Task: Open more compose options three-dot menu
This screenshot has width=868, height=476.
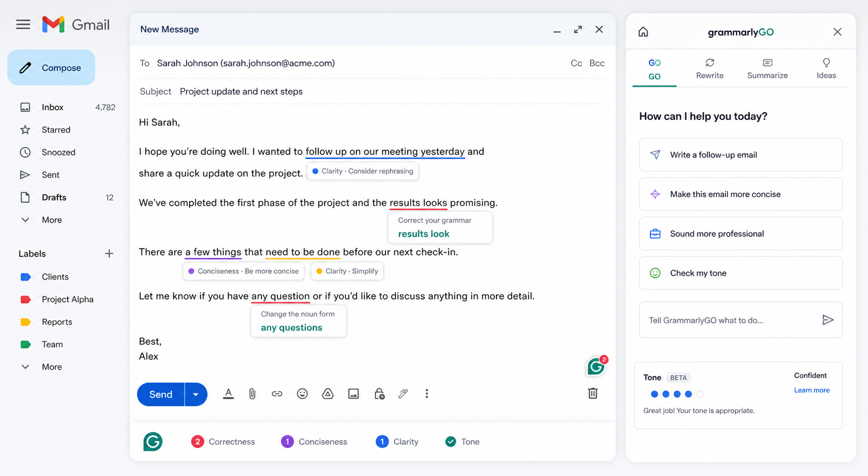Action: (x=427, y=394)
